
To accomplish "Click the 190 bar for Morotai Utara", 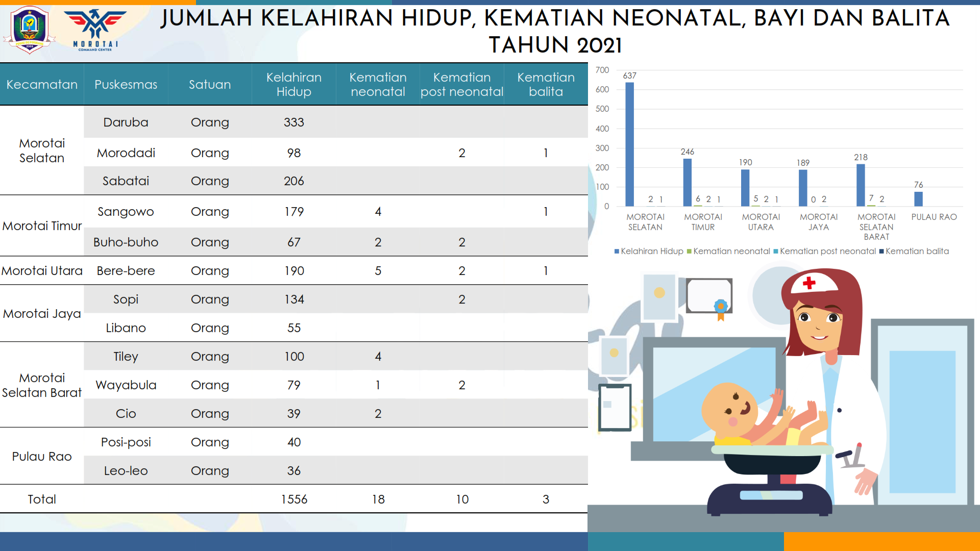I will pos(745,188).
